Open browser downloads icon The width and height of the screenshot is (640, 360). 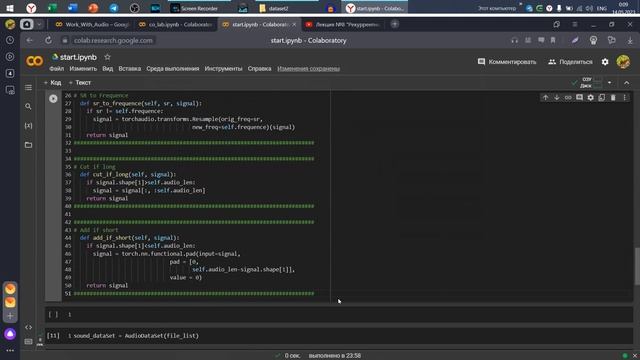[630, 40]
